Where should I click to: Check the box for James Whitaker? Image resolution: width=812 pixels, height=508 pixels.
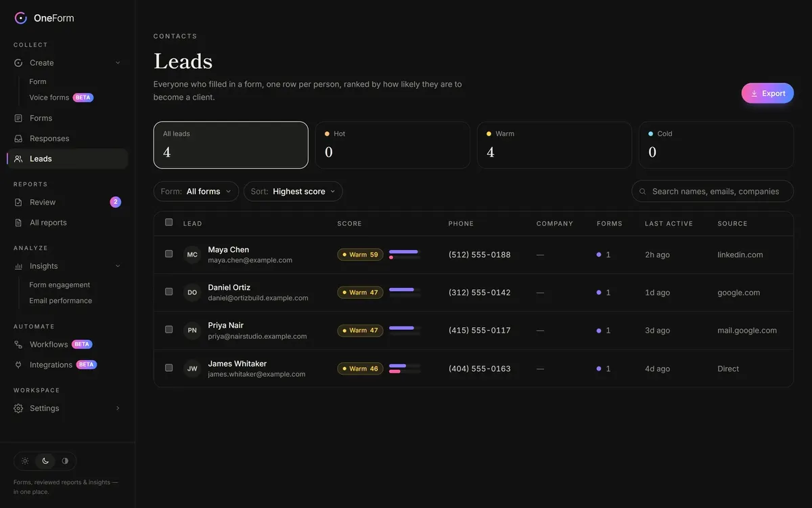pyautogui.click(x=169, y=368)
